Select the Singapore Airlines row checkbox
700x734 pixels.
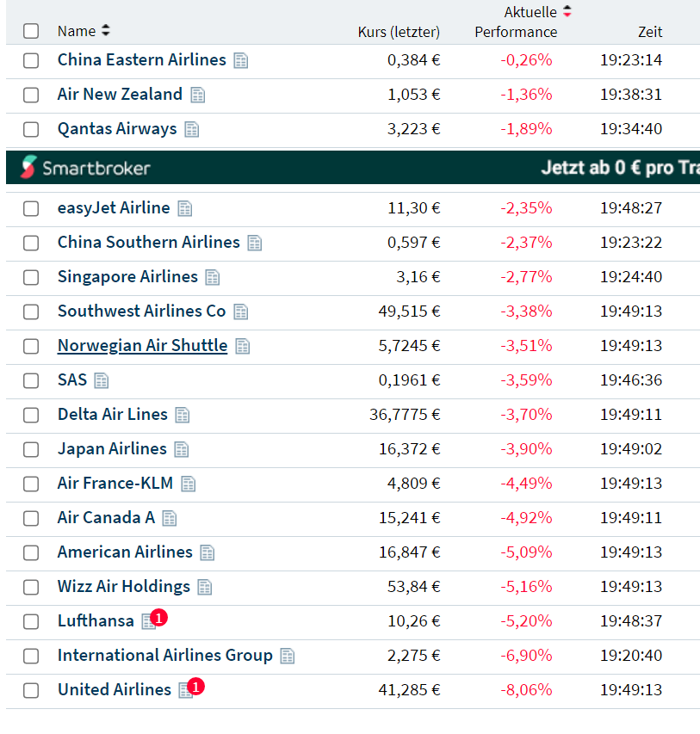tap(31, 277)
